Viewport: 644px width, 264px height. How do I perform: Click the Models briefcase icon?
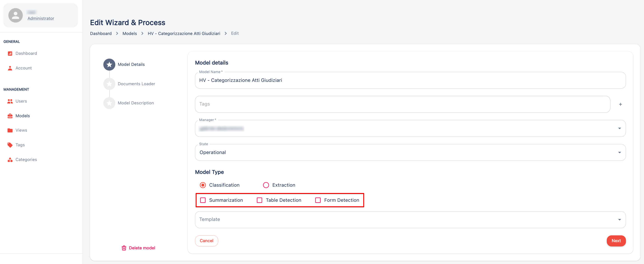[10, 116]
